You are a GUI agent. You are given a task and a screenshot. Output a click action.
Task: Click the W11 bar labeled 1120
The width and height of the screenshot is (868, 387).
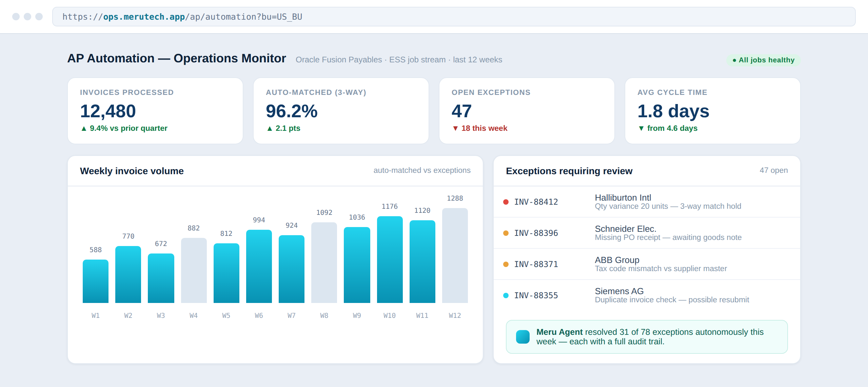[x=422, y=262]
